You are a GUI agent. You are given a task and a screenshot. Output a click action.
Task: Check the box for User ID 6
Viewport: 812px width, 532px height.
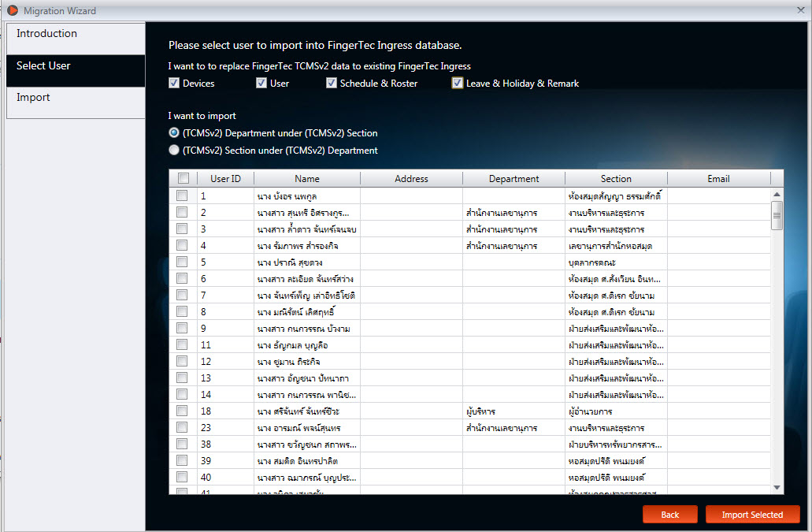[182, 279]
